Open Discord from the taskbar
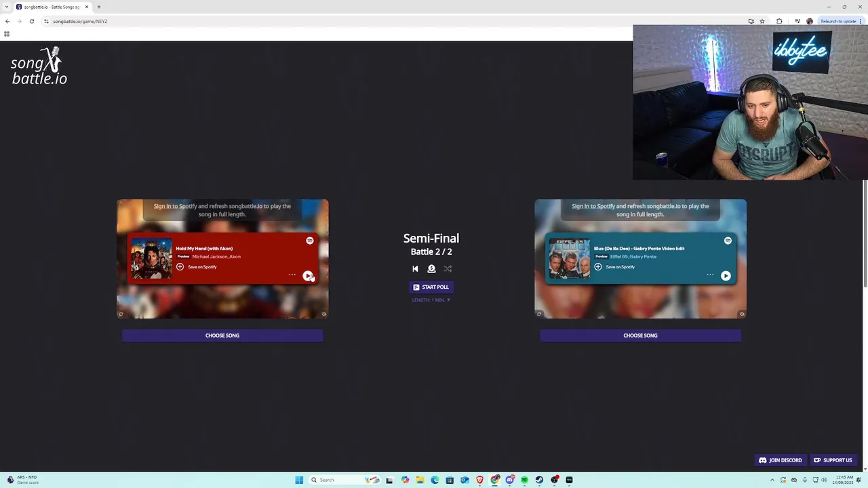 509,480
